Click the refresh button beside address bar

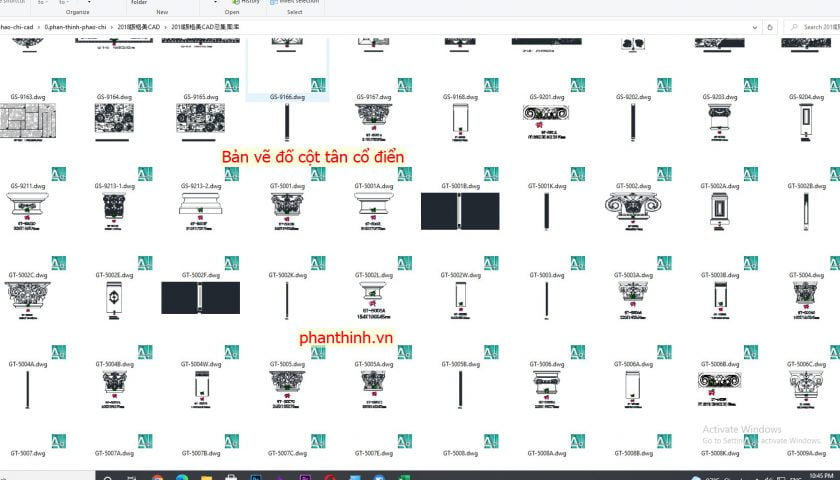pyautogui.click(x=768, y=27)
